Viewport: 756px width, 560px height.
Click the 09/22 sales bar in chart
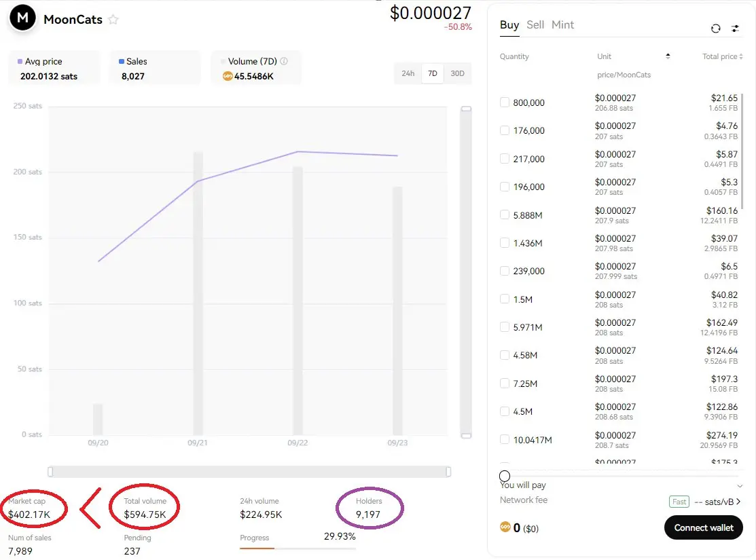click(x=298, y=301)
